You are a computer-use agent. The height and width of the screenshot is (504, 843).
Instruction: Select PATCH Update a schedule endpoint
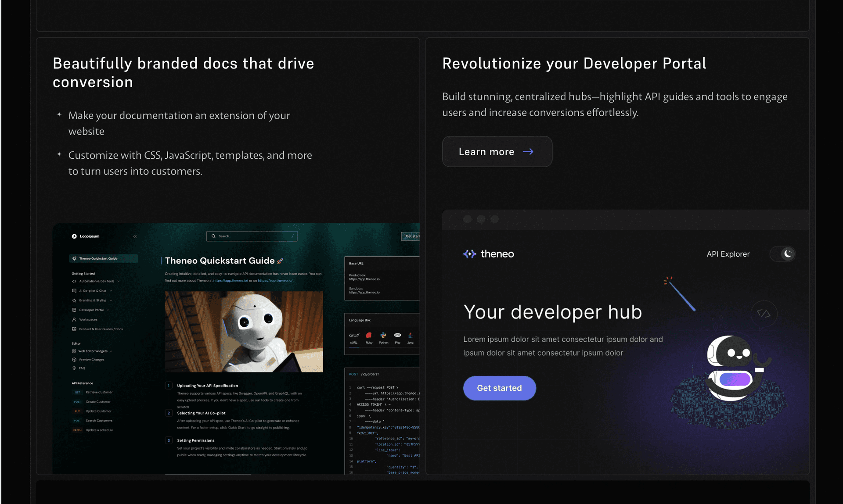(x=93, y=430)
